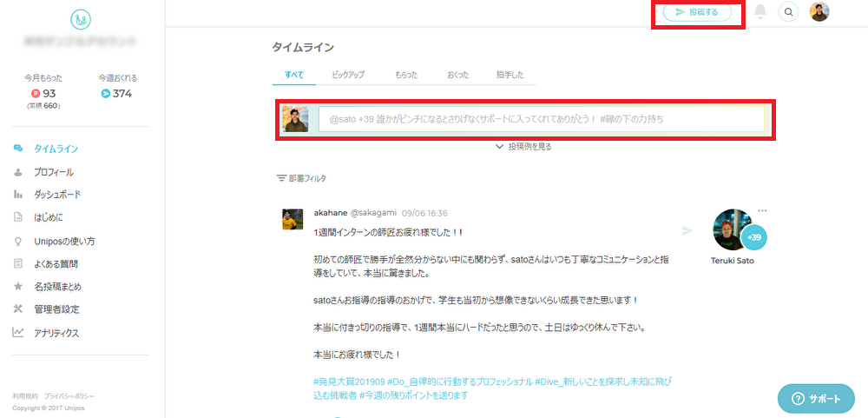Screen dimensions: 868x418
Task: Open はじめに in sidebar
Action: (48, 218)
